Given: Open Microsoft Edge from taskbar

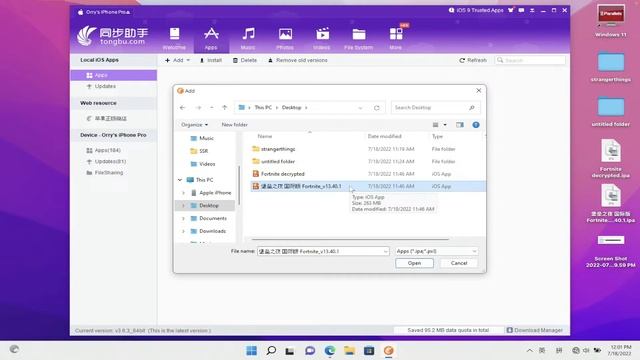Looking at the screenshot, I should coord(330,350).
